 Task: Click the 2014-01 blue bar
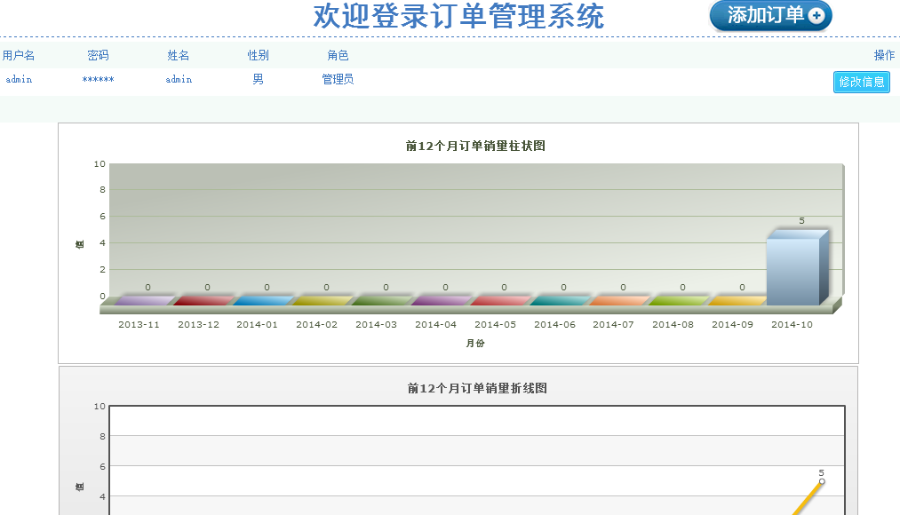click(x=263, y=300)
